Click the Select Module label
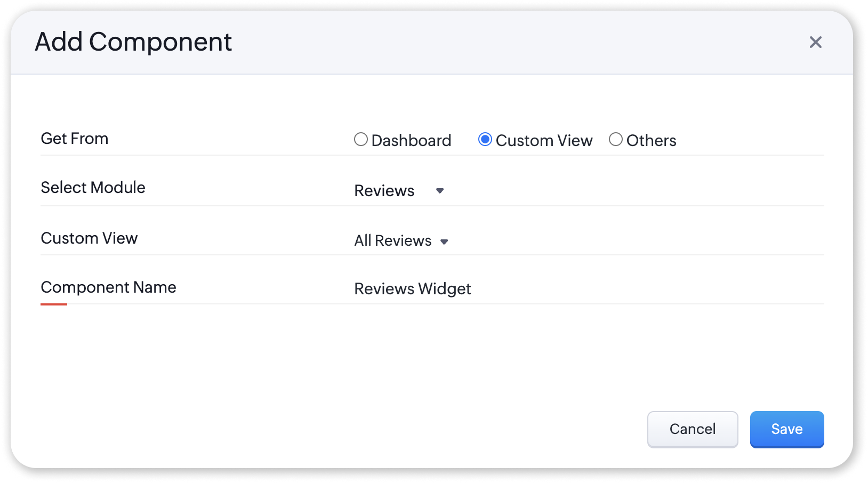 pos(93,188)
